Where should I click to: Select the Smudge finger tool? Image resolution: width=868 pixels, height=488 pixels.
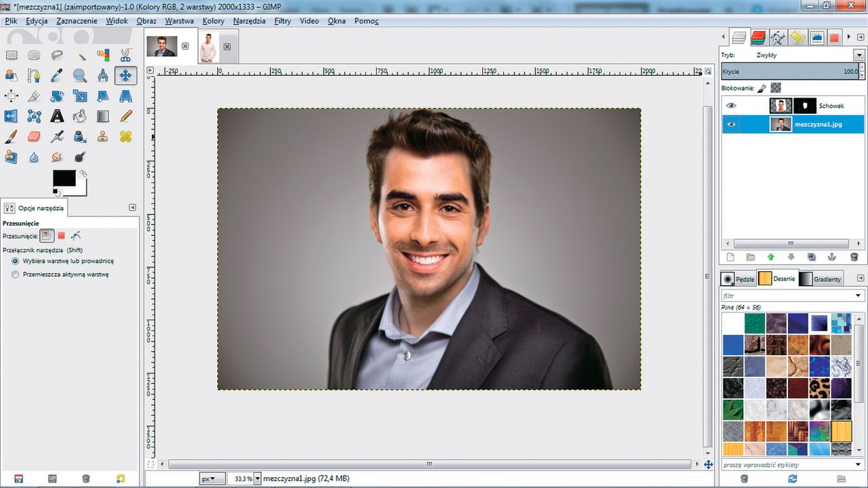pos(57,157)
